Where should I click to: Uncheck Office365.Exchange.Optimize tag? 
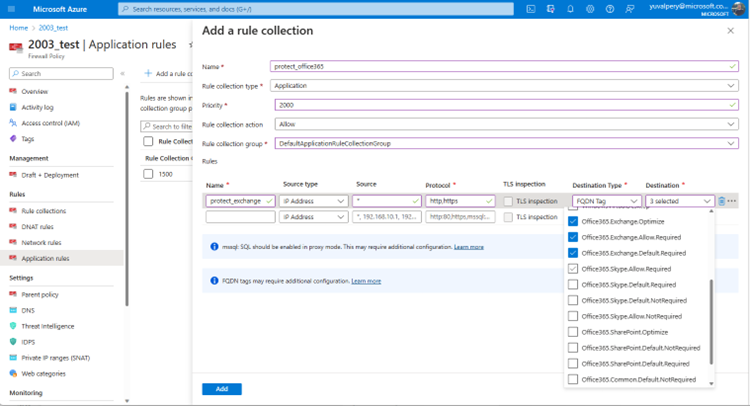click(x=573, y=221)
